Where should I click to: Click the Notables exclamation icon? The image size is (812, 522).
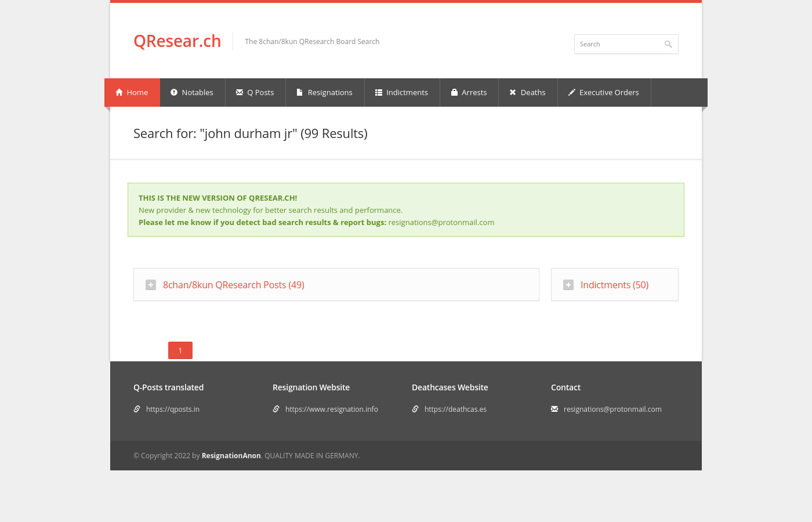pos(174,92)
